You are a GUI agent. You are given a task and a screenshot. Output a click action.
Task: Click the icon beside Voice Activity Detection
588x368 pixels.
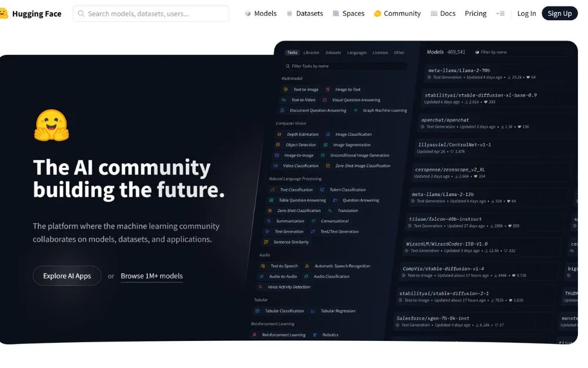[x=260, y=287]
